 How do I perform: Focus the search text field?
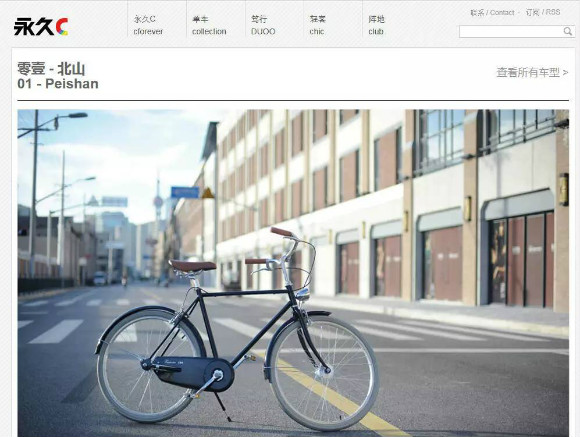click(x=511, y=31)
